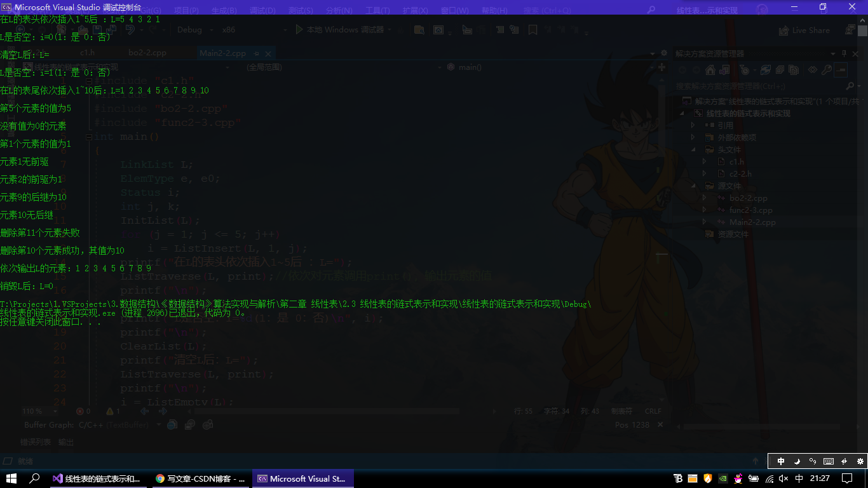Click the IME soft keyboard icon
This screenshot has height=488, width=868.
[829, 461]
